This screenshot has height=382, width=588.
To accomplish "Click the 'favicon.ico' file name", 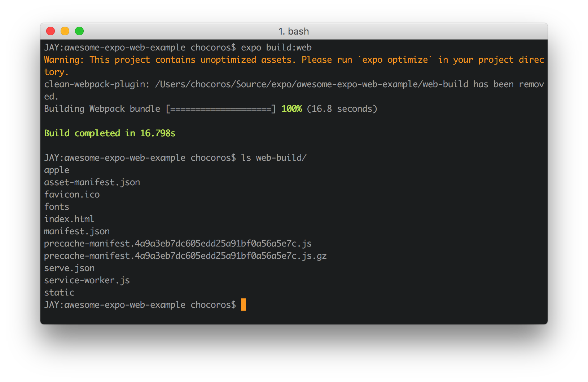I will click(72, 195).
